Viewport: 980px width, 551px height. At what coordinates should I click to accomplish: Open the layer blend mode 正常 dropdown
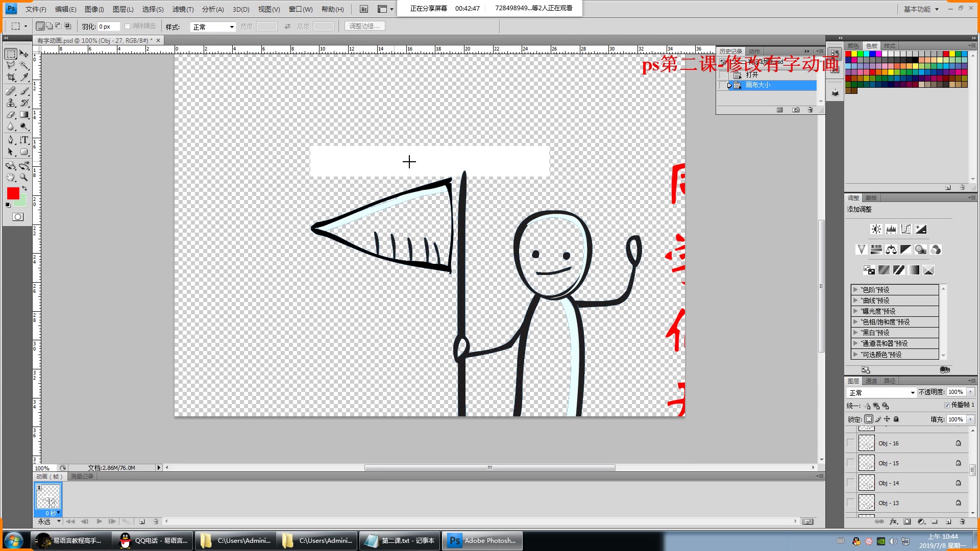tap(881, 392)
